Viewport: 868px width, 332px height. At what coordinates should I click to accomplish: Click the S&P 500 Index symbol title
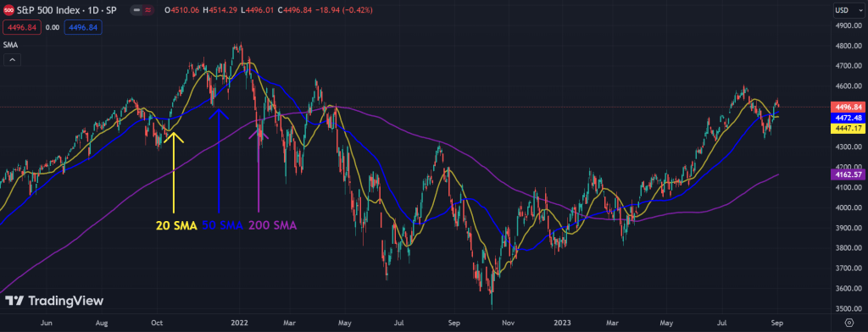point(66,10)
